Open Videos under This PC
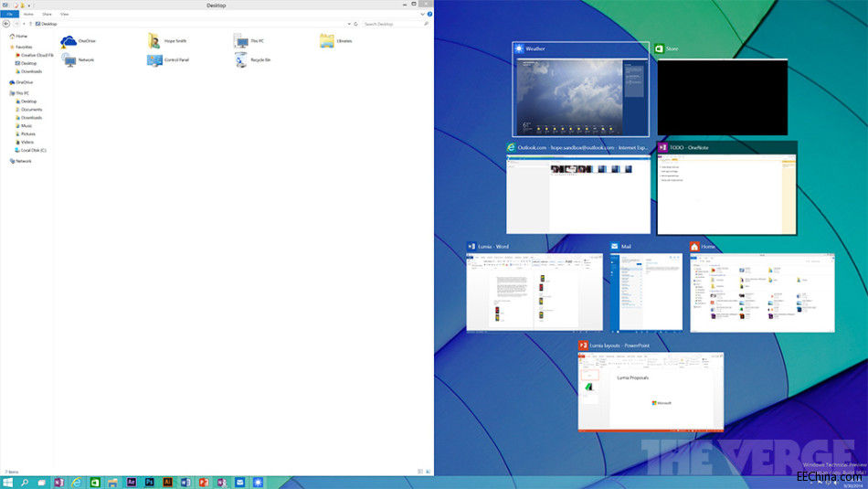 click(25, 143)
